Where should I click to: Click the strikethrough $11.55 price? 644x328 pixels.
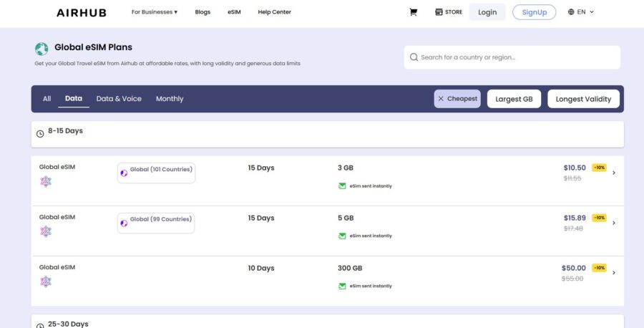tap(572, 178)
